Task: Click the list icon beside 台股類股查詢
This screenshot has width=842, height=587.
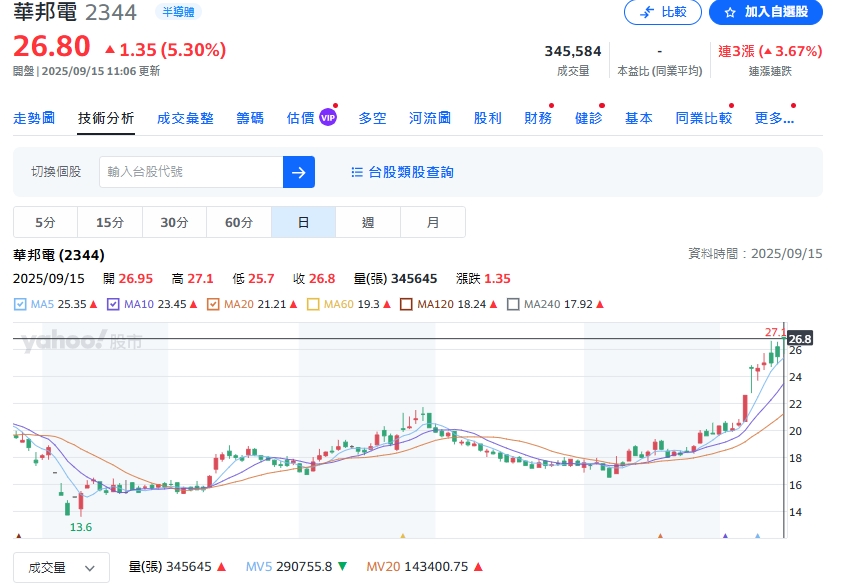Action: pyautogui.click(x=357, y=172)
